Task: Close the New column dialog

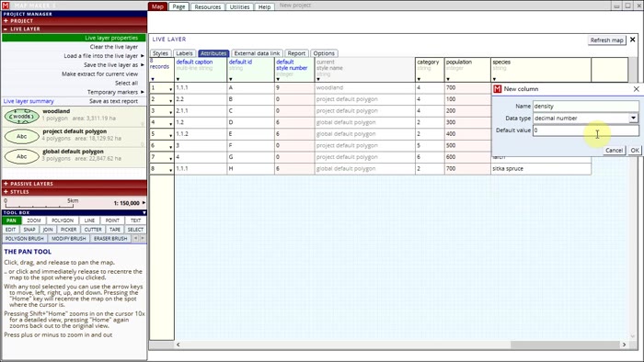Action: pyautogui.click(x=637, y=89)
